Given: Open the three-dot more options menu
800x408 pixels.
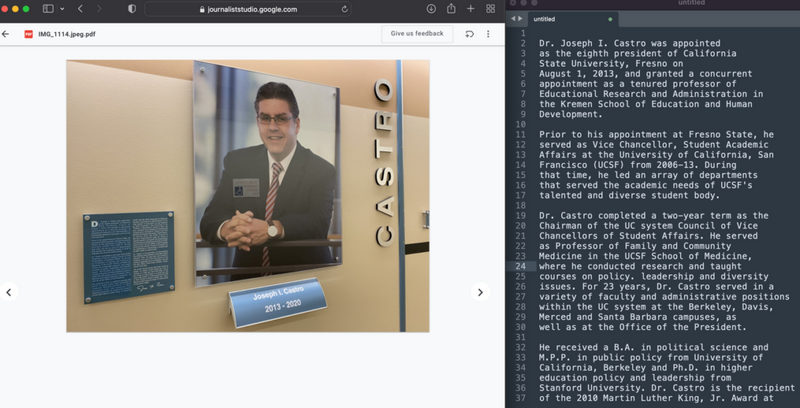Looking at the screenshot, I should coord(488,34).
